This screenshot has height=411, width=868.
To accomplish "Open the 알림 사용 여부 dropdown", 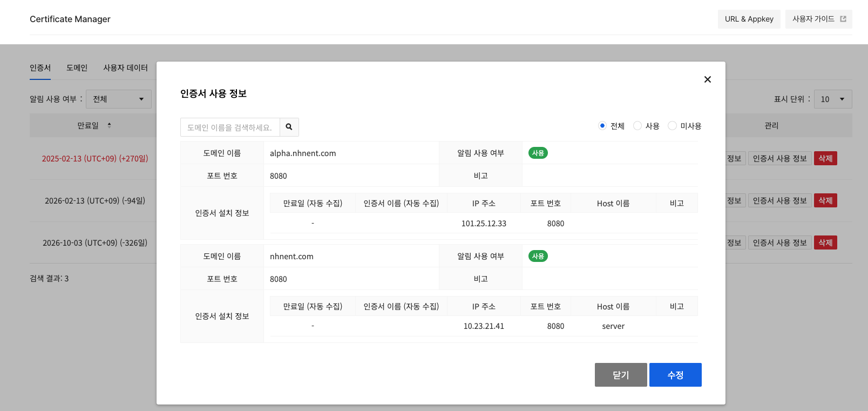I will click(118, 99).
